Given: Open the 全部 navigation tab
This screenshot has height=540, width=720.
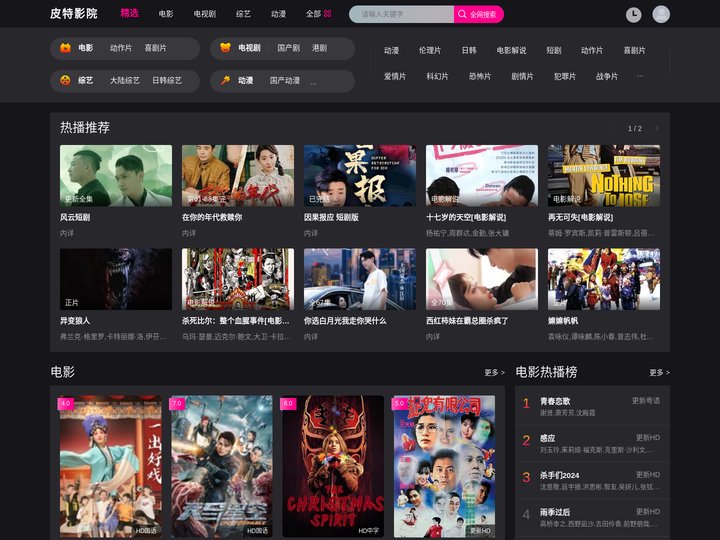Looking at the screenshot, I should point(313,14).
